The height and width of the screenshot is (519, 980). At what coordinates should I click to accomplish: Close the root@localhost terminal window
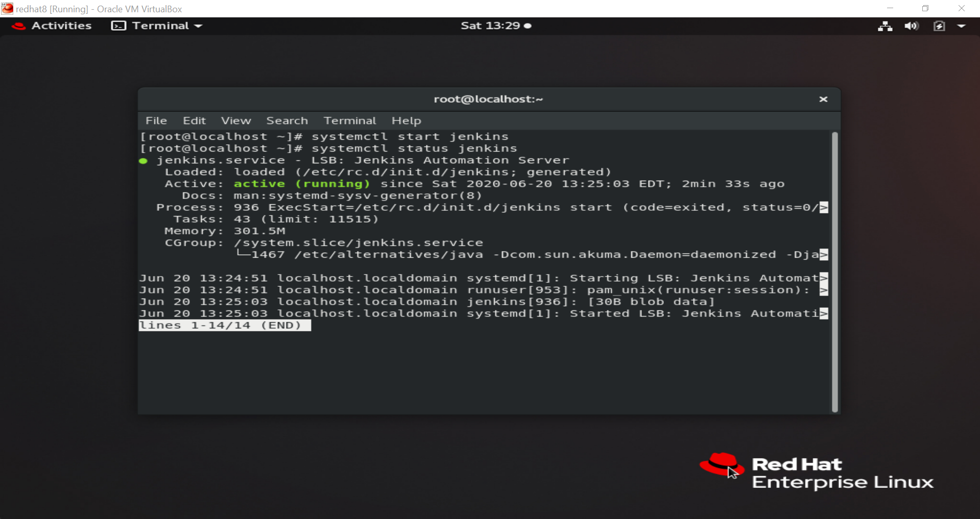click(x=823, y=100)
